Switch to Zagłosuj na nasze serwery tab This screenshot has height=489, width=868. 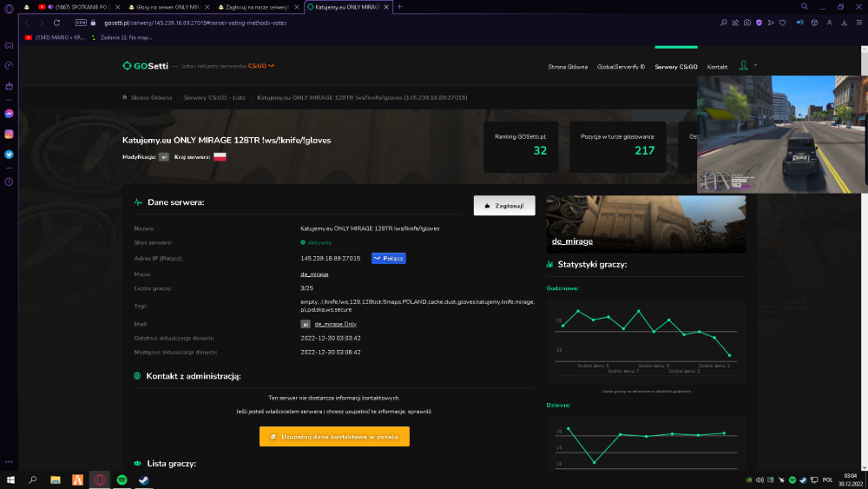(258, 7)
